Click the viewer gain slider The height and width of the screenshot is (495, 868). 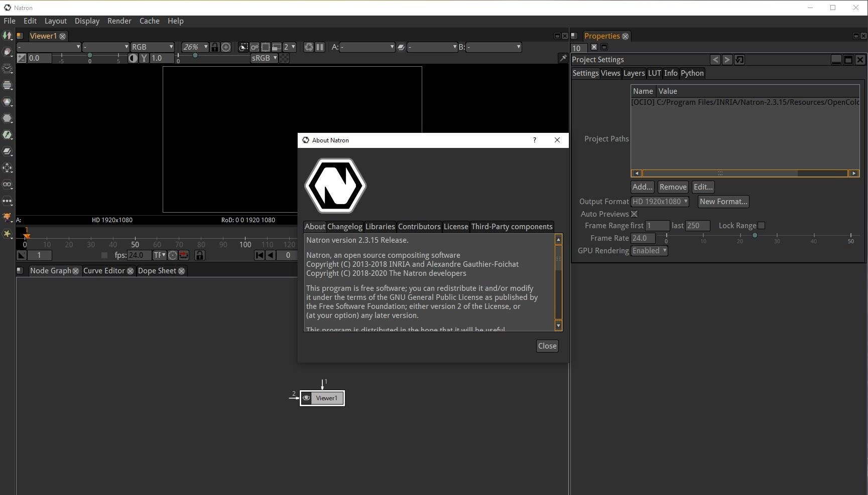pyautogui.click(x=90, y=57)
